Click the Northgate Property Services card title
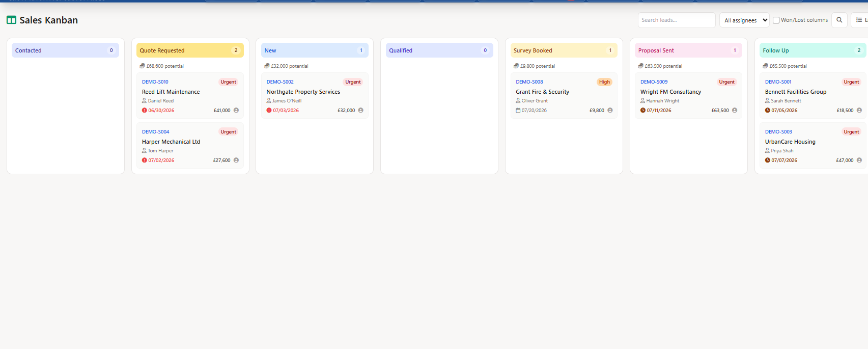Image resolution: width=868 pixels, height=349 pixels. pos(303,92)
